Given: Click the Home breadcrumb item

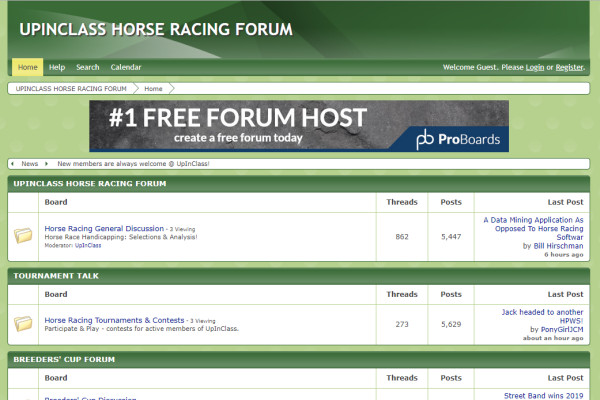Looking at the screenshot, I should [153, 89].
